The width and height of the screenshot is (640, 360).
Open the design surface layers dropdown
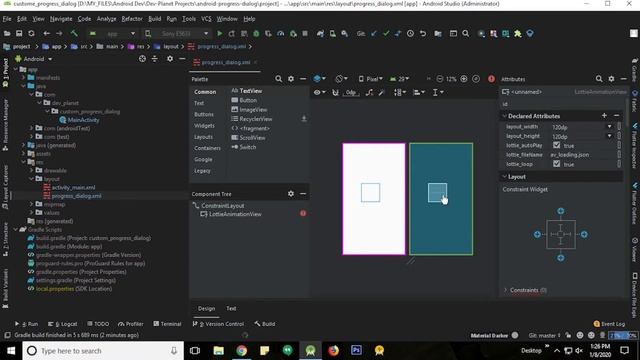(x=319, y=79)
